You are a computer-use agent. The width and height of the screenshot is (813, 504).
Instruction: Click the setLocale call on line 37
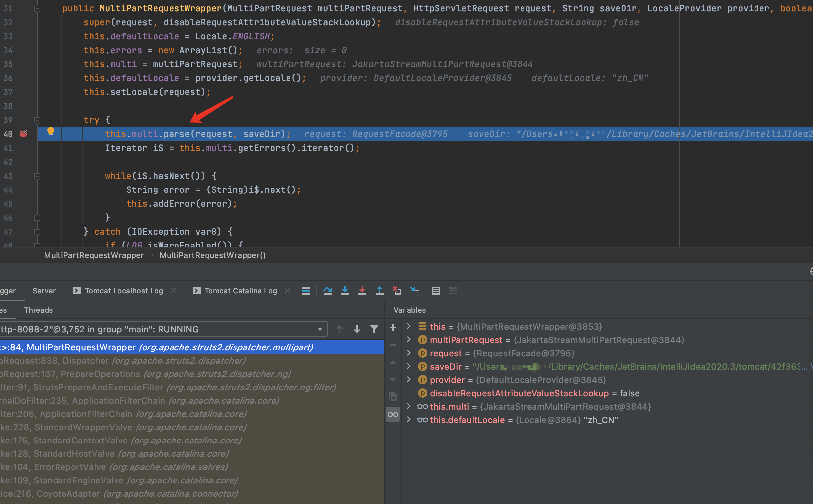[x=134, y=92]
